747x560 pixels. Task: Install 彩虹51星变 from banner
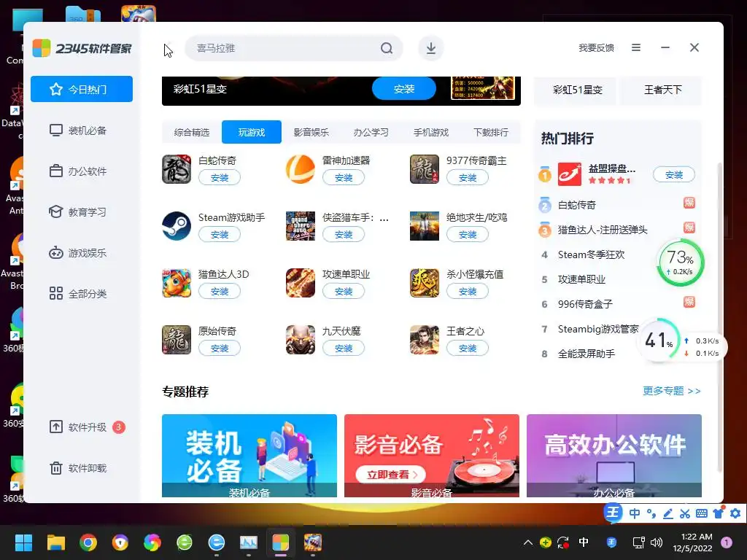click(x=404, y=89)
